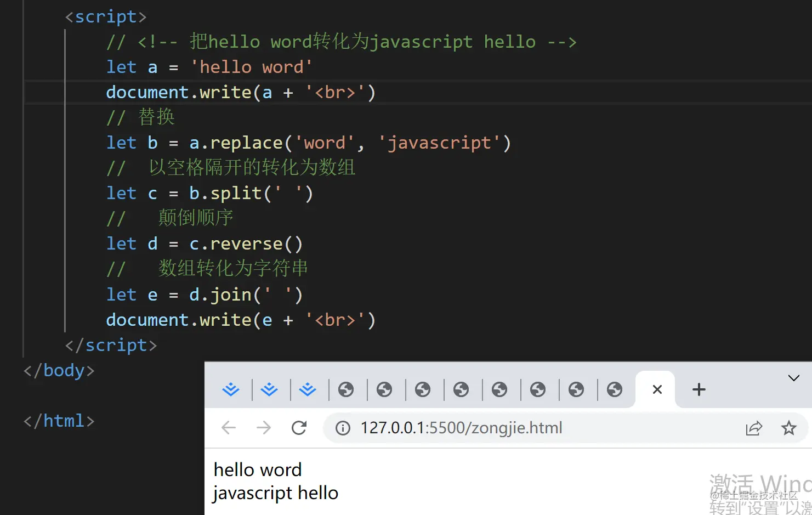Click the line let e = d.join(' ')

205,295
